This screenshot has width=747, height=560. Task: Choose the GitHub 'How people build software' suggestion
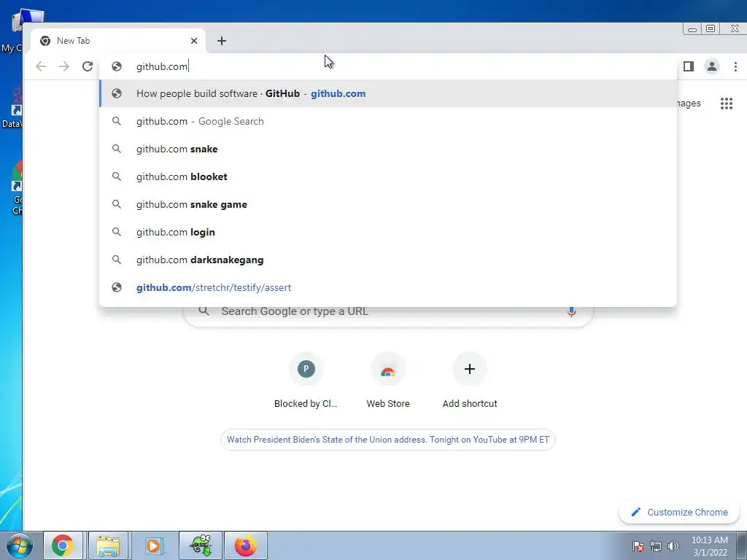[x=388, y=94]
